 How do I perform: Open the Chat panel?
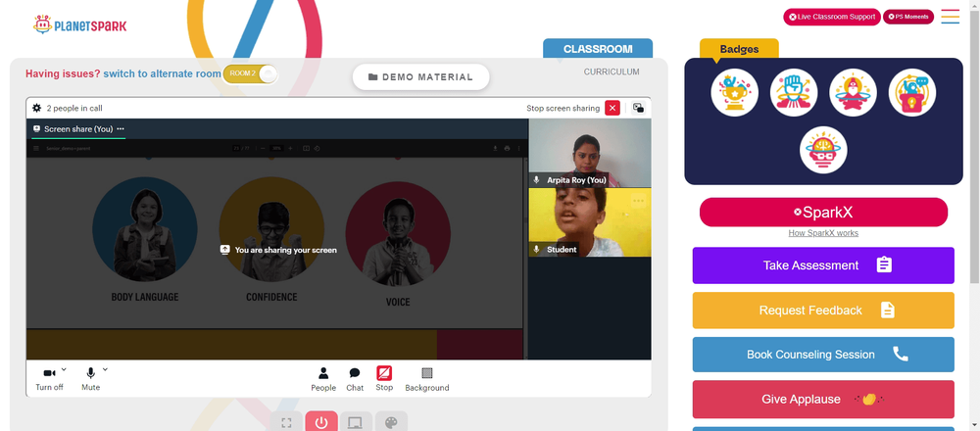tap(355, 379)
